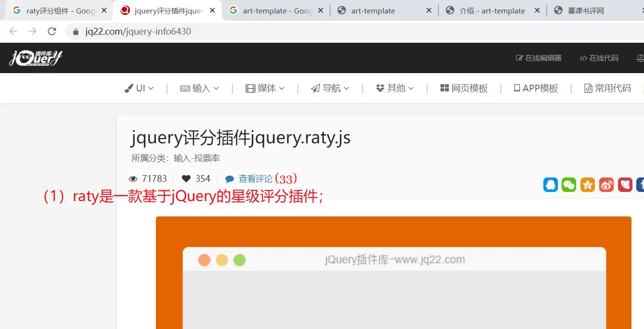
Task: Switch to the art-template Google search tab
Action: pos(276,11)
